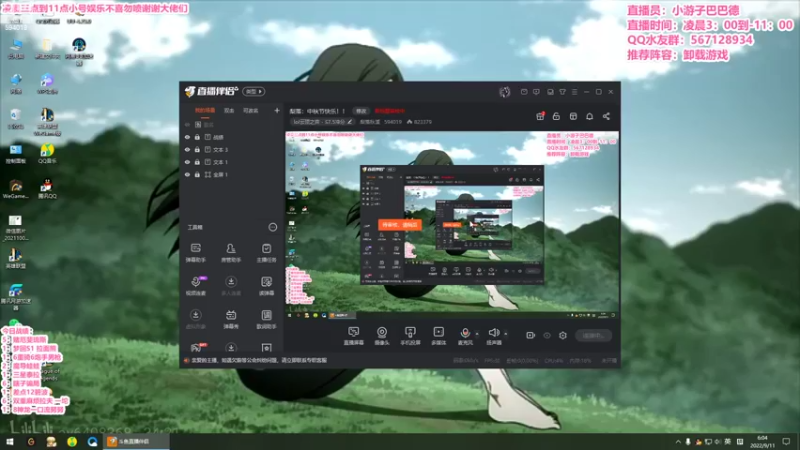Select the 全屏 1 layer row

[232, 174]
